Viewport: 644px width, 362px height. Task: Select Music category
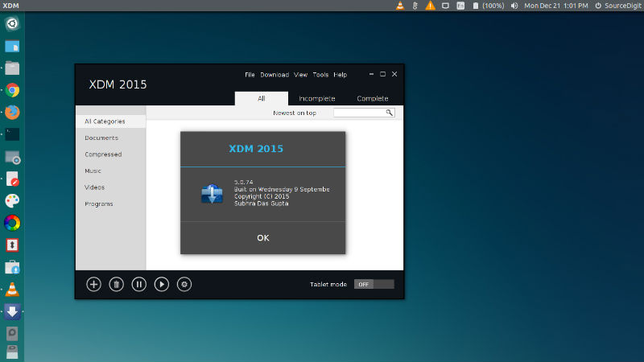93,171
